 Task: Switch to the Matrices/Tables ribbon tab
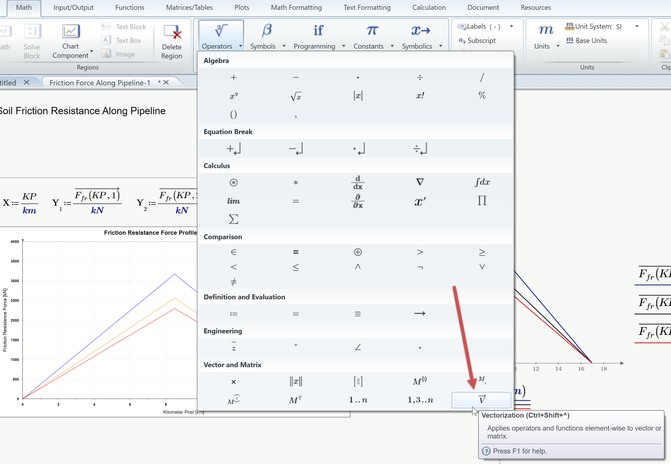(189, 8)
